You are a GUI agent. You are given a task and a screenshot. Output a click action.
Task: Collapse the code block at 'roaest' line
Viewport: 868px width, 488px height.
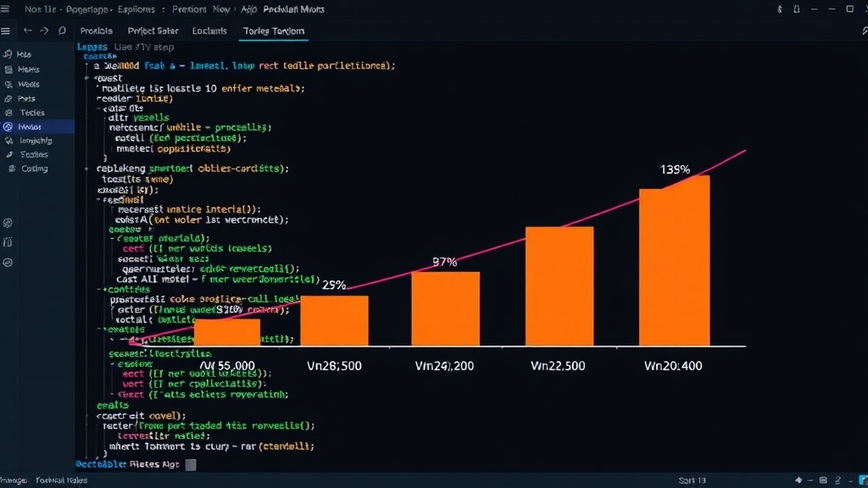coord(87,78)
